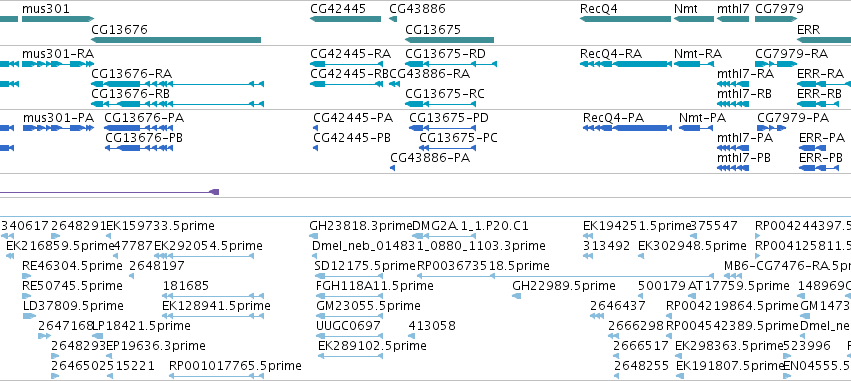851x381 pixels.
Task: Select the small CG43886 gene marker
Action: click(393, 19)
